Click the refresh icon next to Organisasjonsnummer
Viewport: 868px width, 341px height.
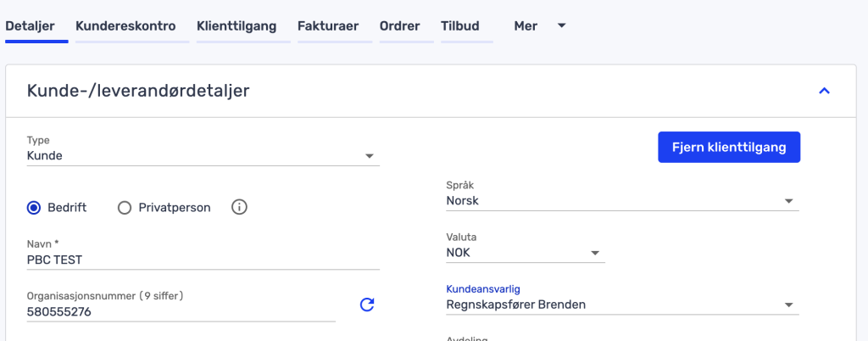tap(367, 305)
